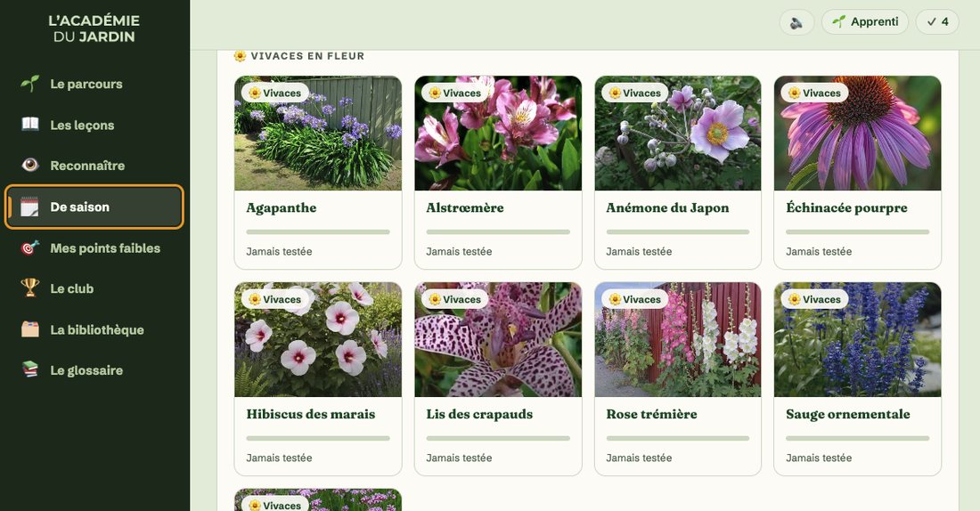
Task: Click the stacked books icon beside Le glossaire
Action: pyautogui.click(x=30, y=369)
